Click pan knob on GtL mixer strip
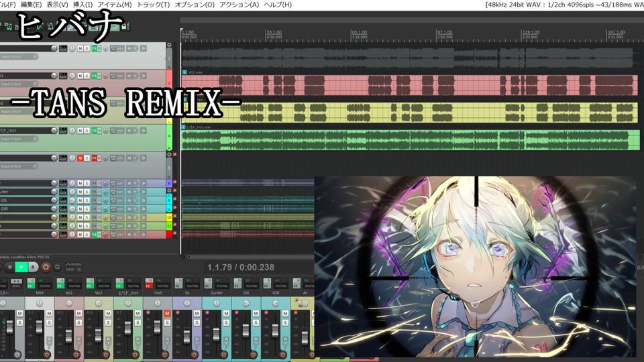Viewport: 644px width, 362px height. (x=246, y=303)
